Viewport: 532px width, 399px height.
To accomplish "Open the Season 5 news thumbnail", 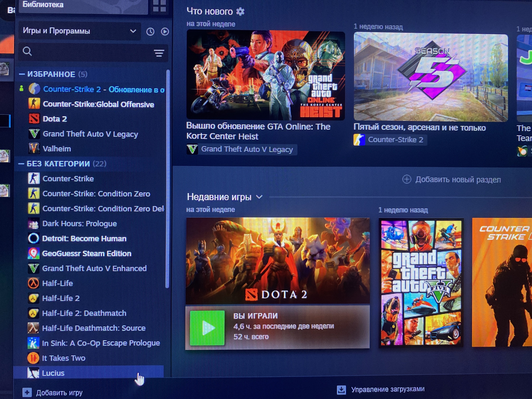I will [431, 77].
